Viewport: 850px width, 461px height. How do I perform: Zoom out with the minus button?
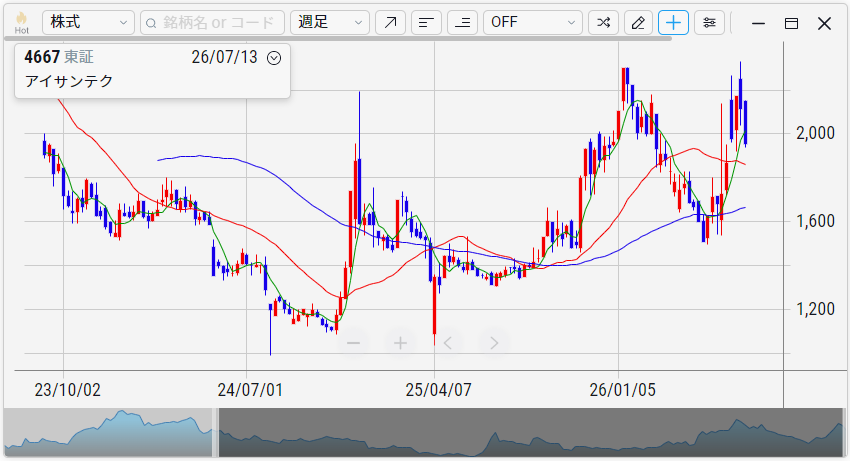point(353,343)
